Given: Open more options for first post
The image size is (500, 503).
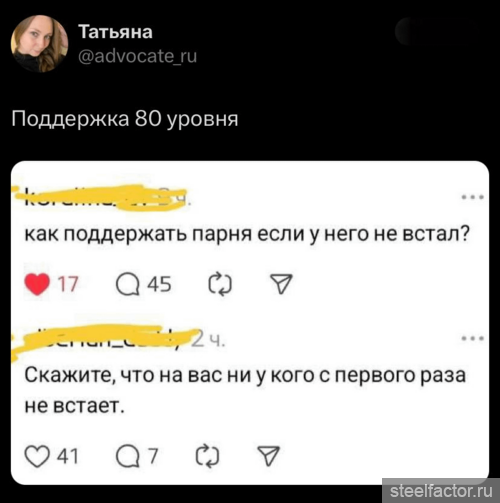Looking at the screenshot, I should pos(473,197).
